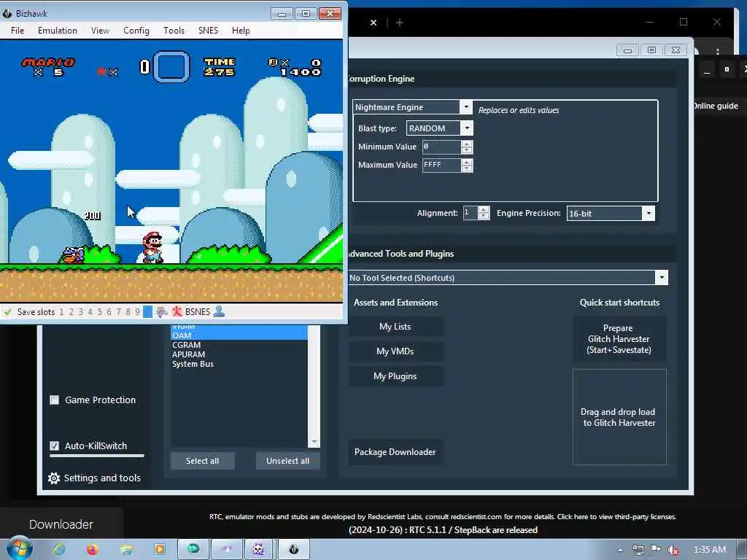Screen dimensions: 747x560
Task: Increase Minimum Value with the up arrow
Action: click(467, 144)
